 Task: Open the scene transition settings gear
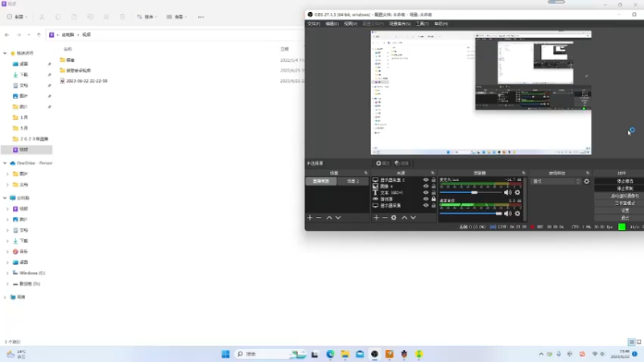587,182
